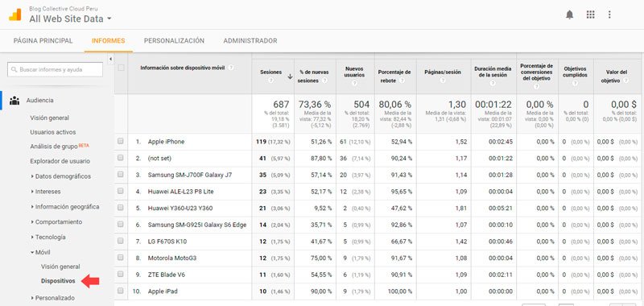Image resolution: width=644 pixels, height=306 pixels.
Task: Open the three-dot options menu
Action: (x=609, y=14)
